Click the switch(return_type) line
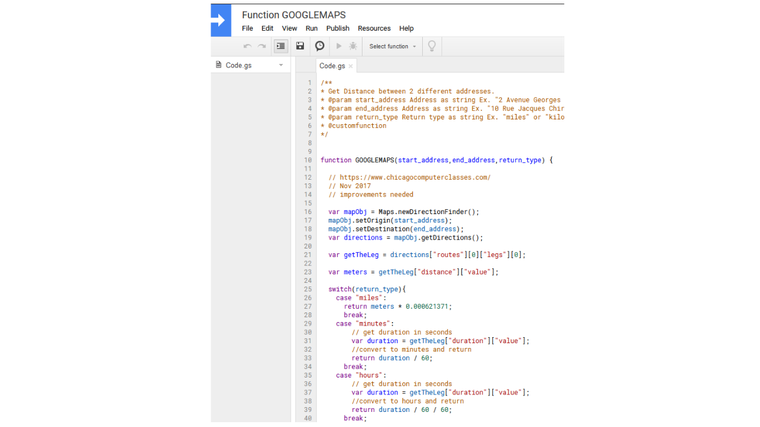The image size is (760, 427). point(367,289)
